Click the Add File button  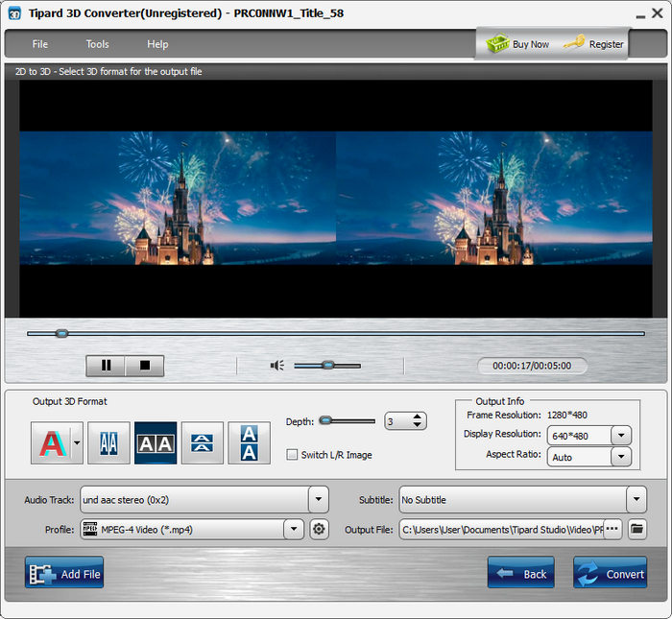tap(64, 573)
